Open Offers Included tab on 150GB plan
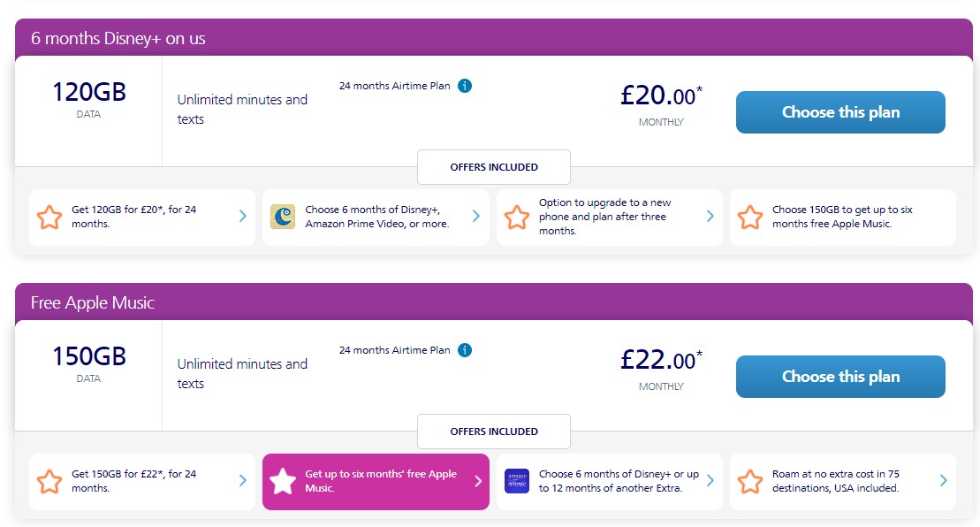Image resolution: width=980 pixels, height=527 pixels. (x=494, y=432)
